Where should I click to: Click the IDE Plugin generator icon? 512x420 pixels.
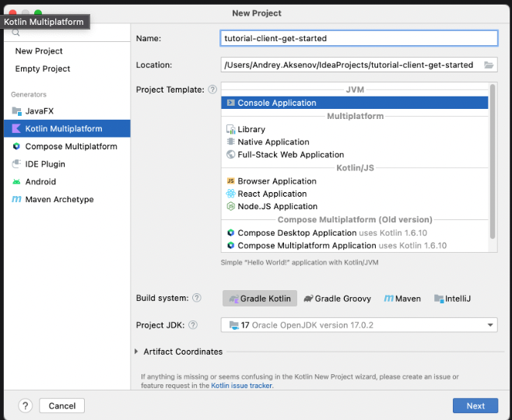[16, 164]
